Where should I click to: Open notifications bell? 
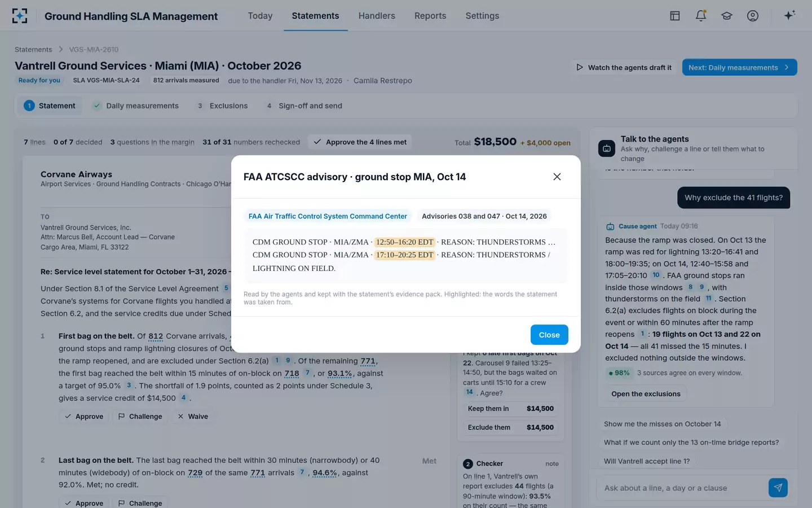[701, 16]
